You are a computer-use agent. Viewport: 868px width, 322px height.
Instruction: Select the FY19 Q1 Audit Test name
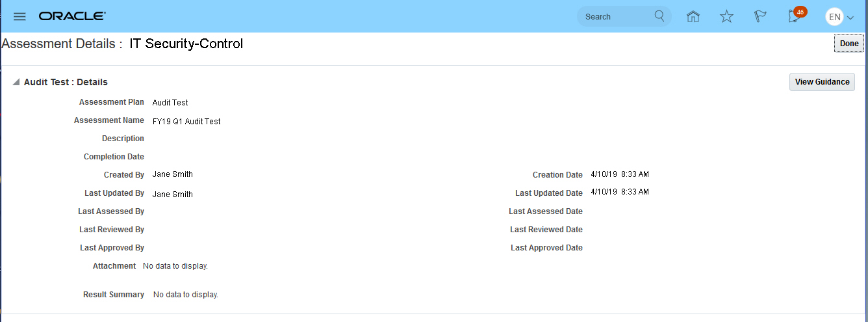click(x=186, y=122)
